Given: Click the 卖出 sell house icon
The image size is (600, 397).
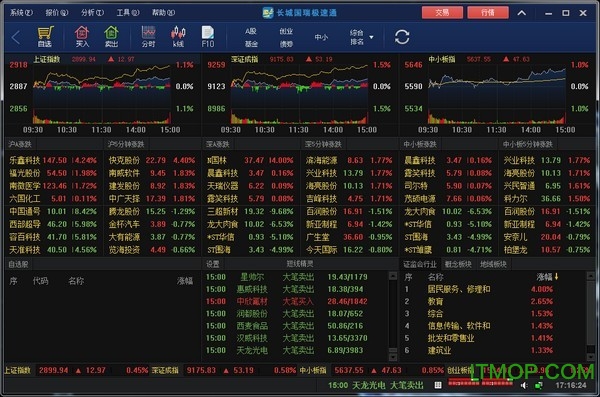Looking at the screenshot, I should [x=111, y=37].
